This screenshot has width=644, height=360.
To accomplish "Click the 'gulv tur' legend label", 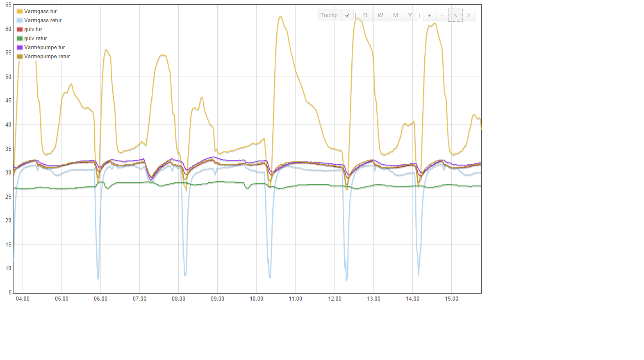I will [33, 29].
